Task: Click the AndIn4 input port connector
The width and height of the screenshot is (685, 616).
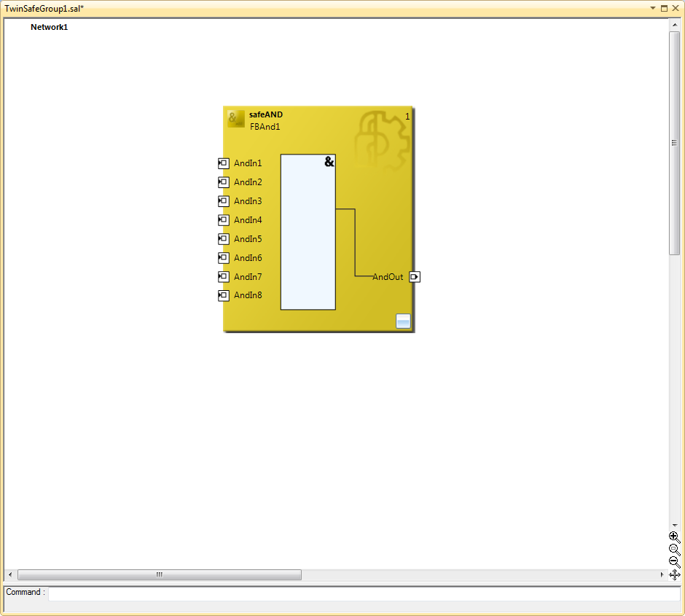Action: click(x=223, y=219)
